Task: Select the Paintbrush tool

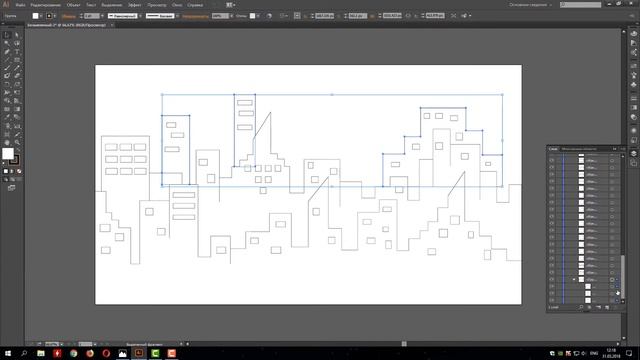Action: pos(7,68)
